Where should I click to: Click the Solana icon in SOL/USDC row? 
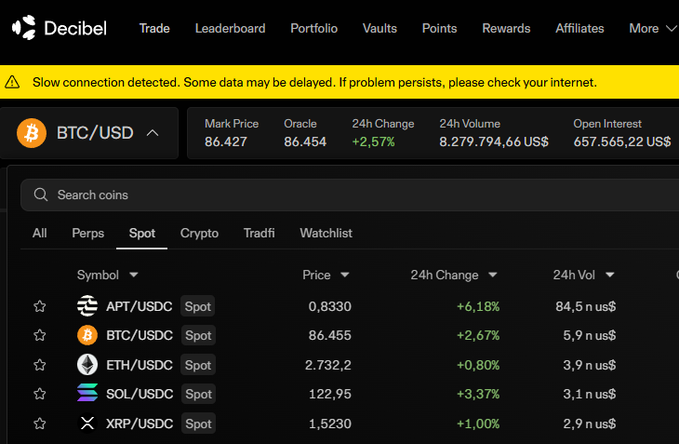(87, 393)
